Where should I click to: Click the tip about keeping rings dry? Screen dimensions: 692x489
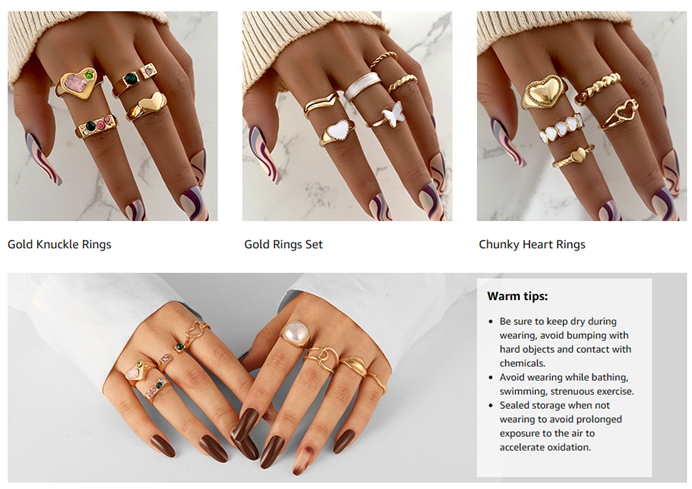tap(565, 342)
